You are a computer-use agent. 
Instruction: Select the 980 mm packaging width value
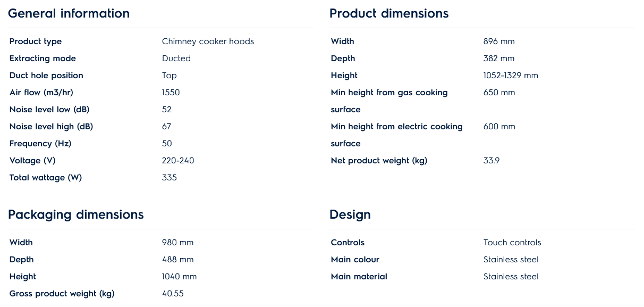pyautogui.click(x=177, y=243)
